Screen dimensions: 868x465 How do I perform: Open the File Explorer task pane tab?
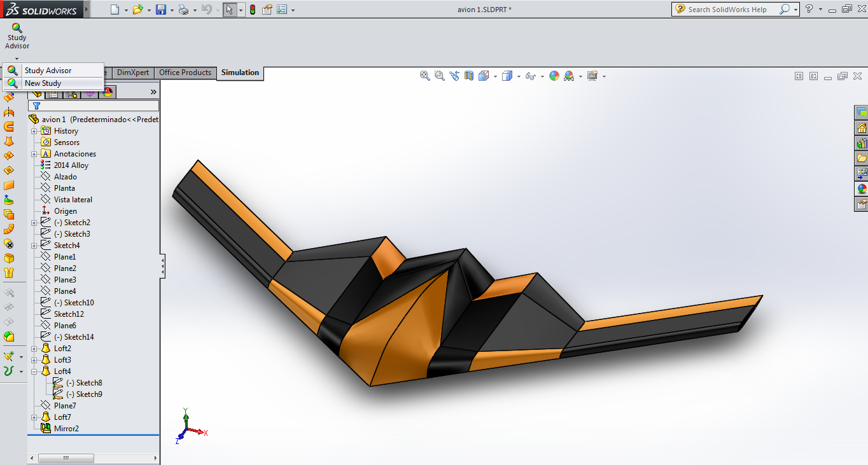[862, 158]
